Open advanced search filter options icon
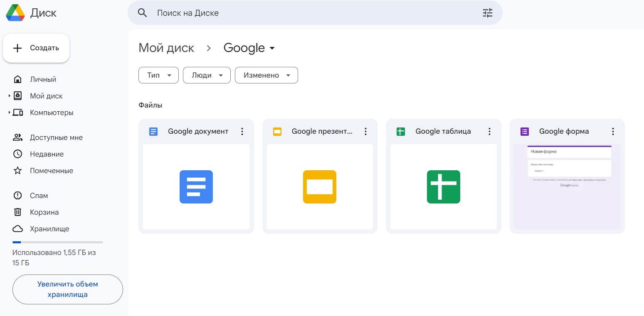Viewport: 644px width, 316px height. 487,13
